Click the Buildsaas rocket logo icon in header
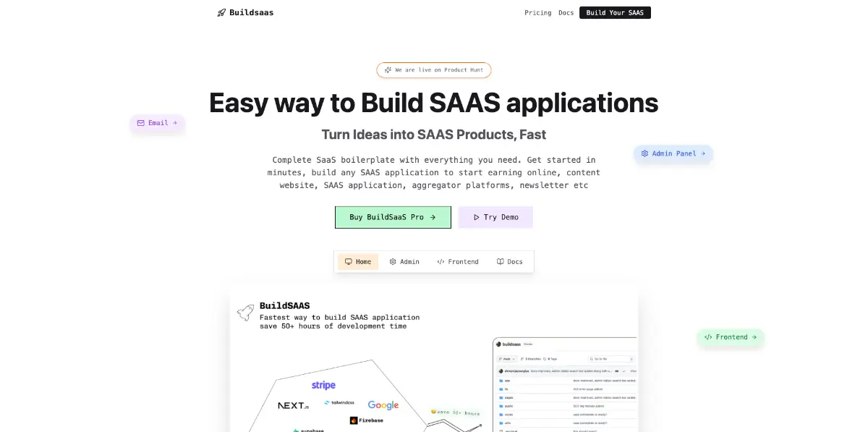Screen dimensions: 868x432 (x=221, y=12)
